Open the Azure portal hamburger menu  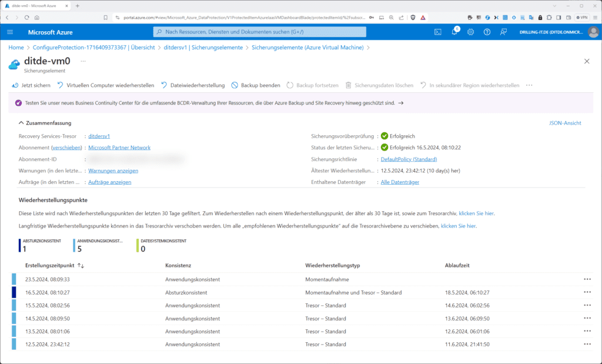tap(10, 32)
